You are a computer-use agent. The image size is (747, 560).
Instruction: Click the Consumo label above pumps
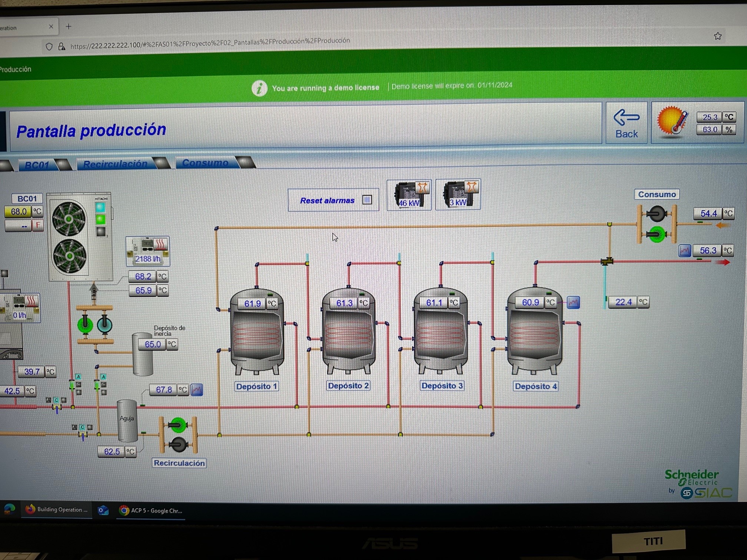(657, 194)
